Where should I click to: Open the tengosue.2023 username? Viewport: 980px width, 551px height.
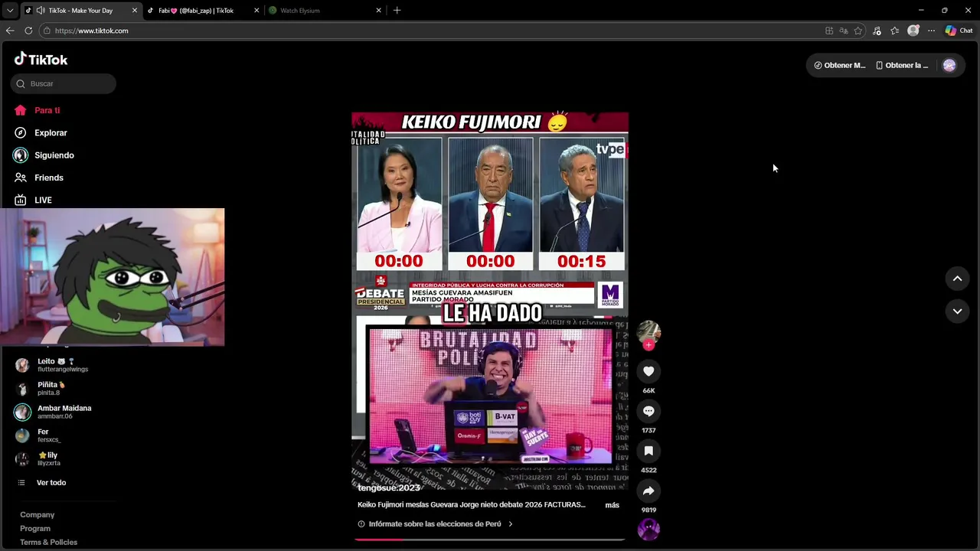point(389,488)
